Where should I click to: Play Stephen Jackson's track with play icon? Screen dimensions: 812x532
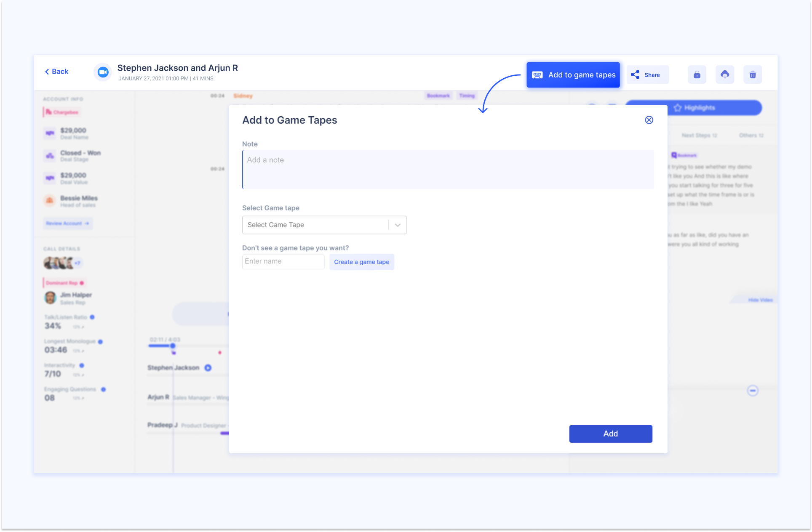208,368
